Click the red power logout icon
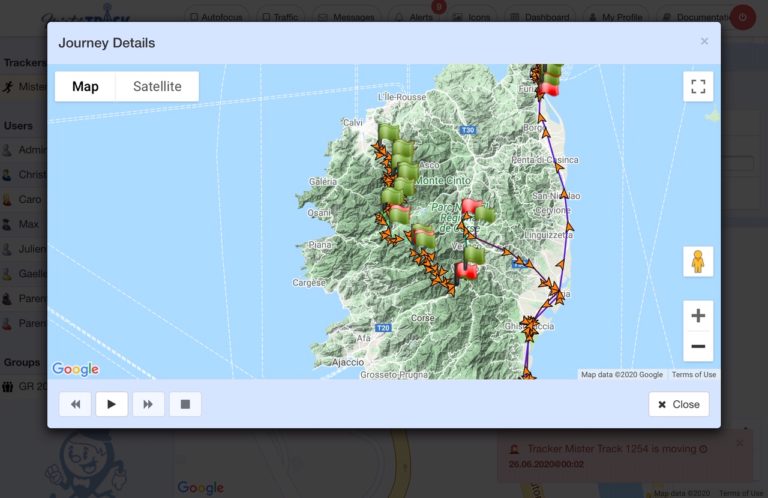The image size is (768, 498). [743, 17]
